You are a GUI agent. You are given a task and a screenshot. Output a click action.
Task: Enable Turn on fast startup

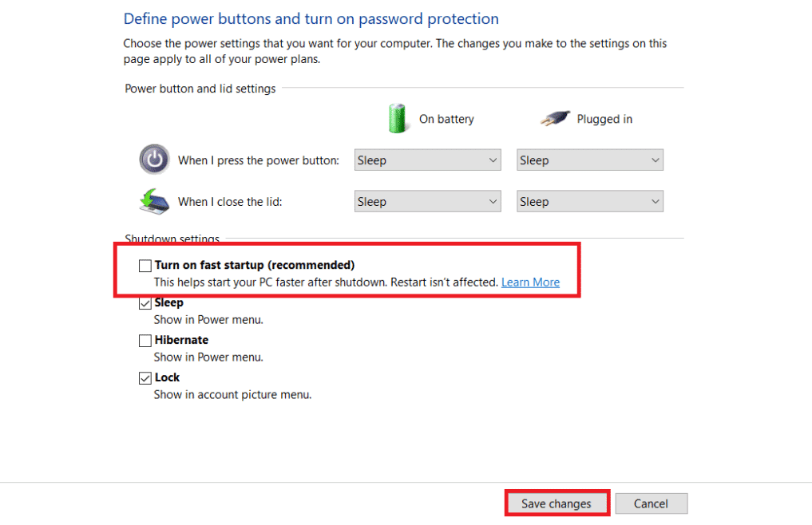pos(145,264)
